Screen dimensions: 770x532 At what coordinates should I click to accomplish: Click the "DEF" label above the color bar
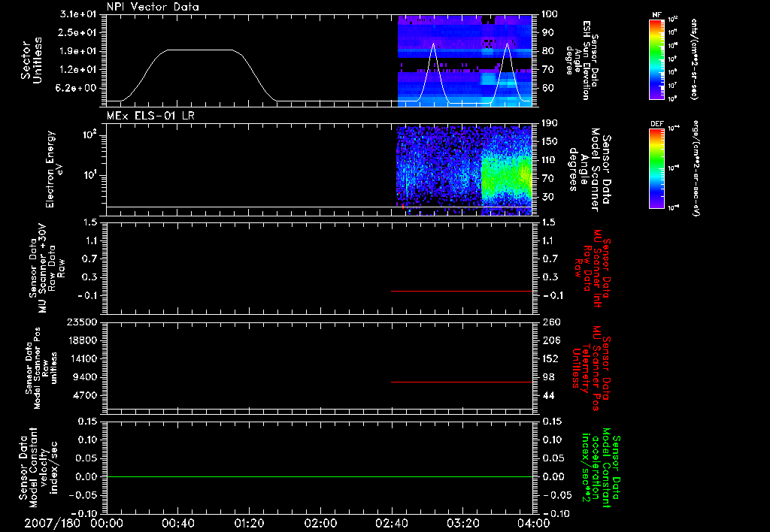(x=656, y=124)
